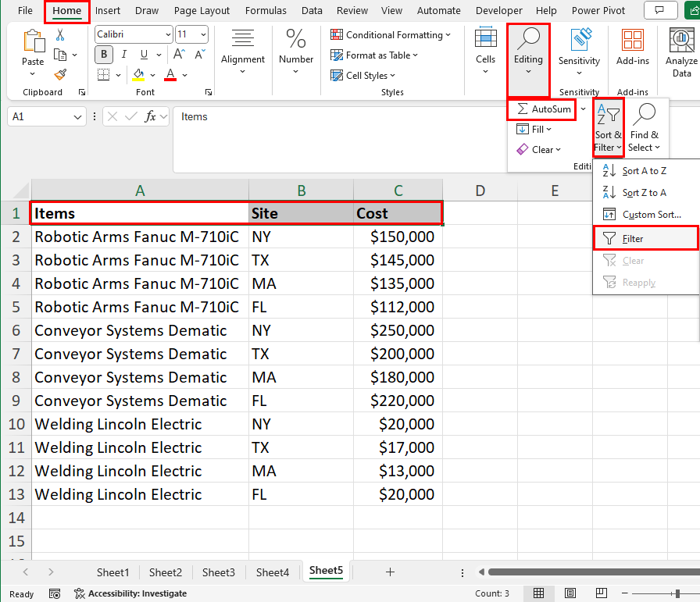Select the Format Painter brush

60,74
